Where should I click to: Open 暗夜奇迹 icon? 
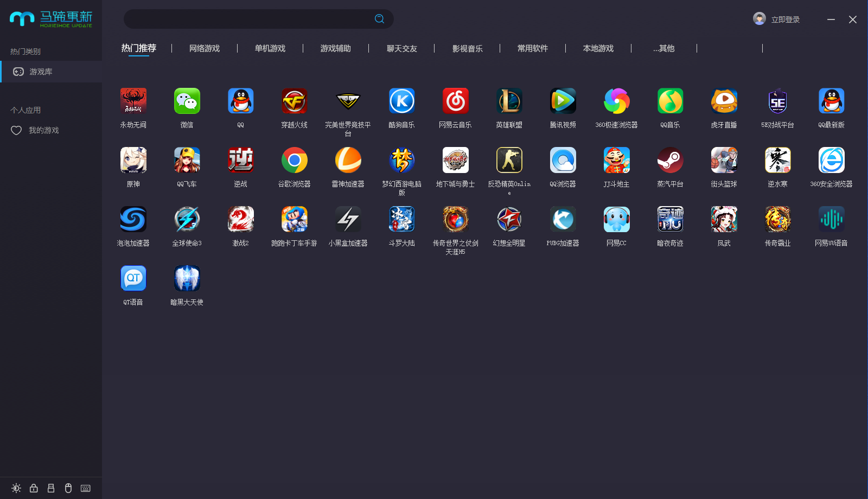click(670, 219)
